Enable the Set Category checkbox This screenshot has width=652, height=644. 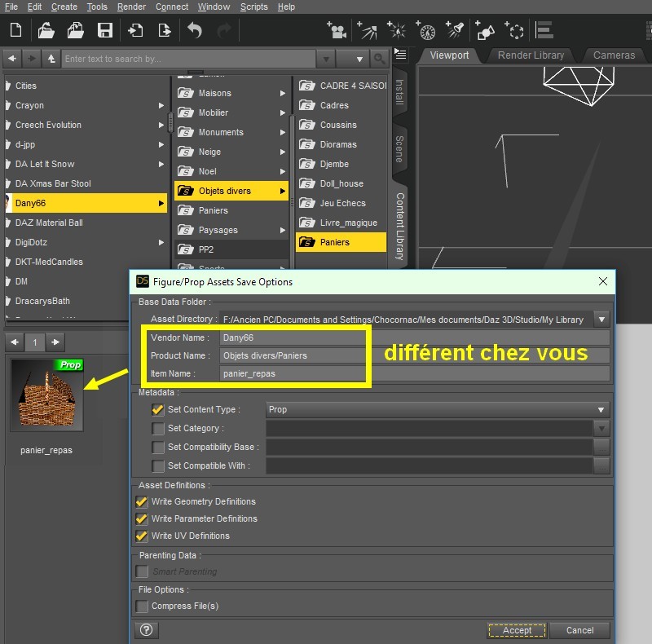tap(157, 429)
